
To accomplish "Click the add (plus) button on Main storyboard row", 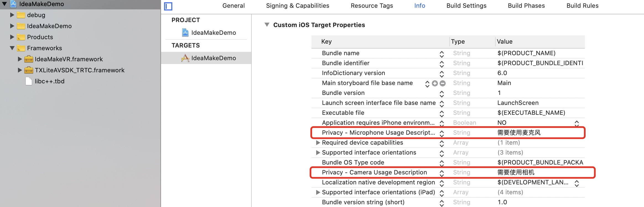I will [x=435, y=83].
